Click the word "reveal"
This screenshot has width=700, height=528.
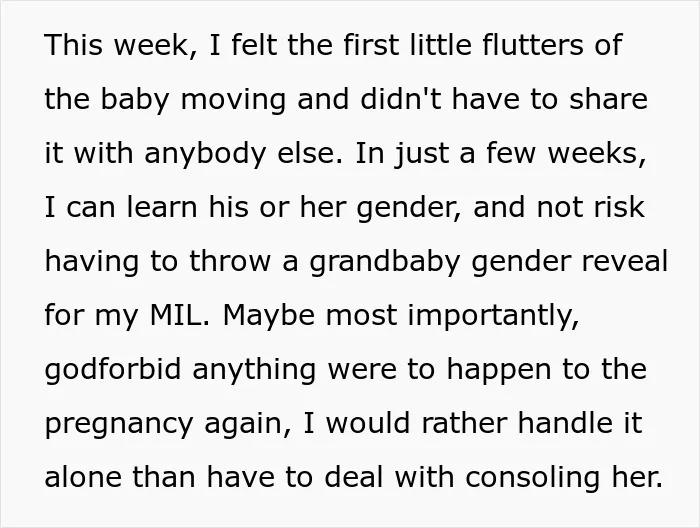pyautogui.click(x=625, y=261)
